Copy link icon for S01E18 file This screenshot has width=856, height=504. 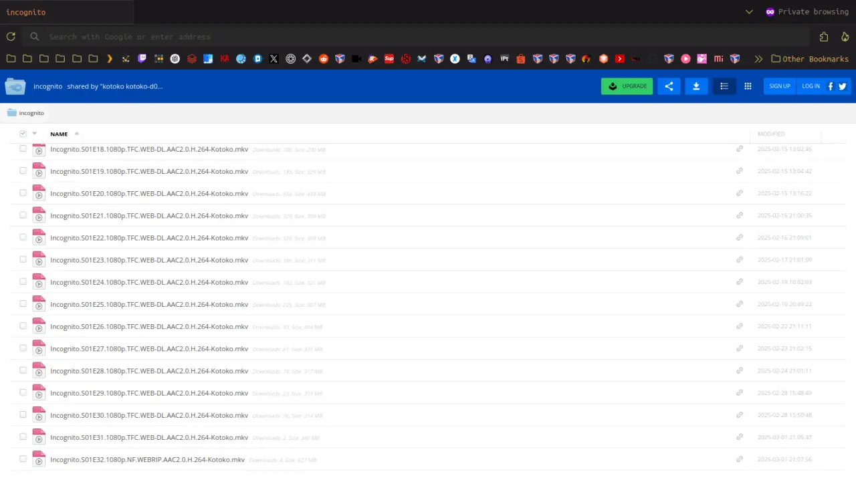(740, 149)
